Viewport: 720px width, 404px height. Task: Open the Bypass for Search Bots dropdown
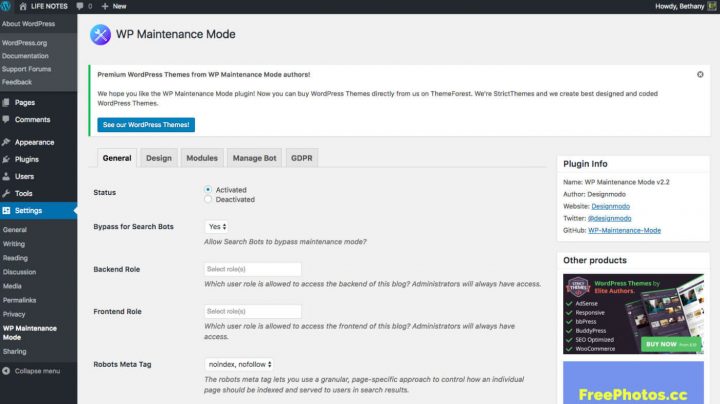(217, 226)
